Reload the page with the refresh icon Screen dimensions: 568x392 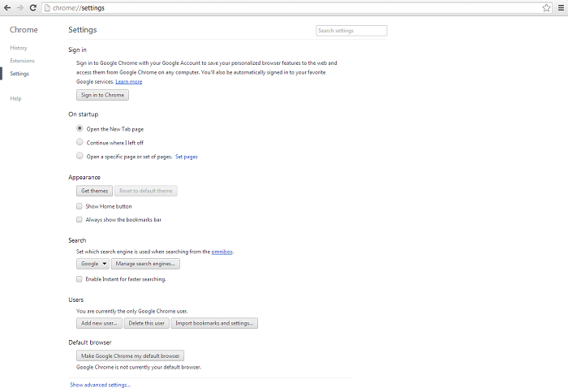click(x=32, y=7)
